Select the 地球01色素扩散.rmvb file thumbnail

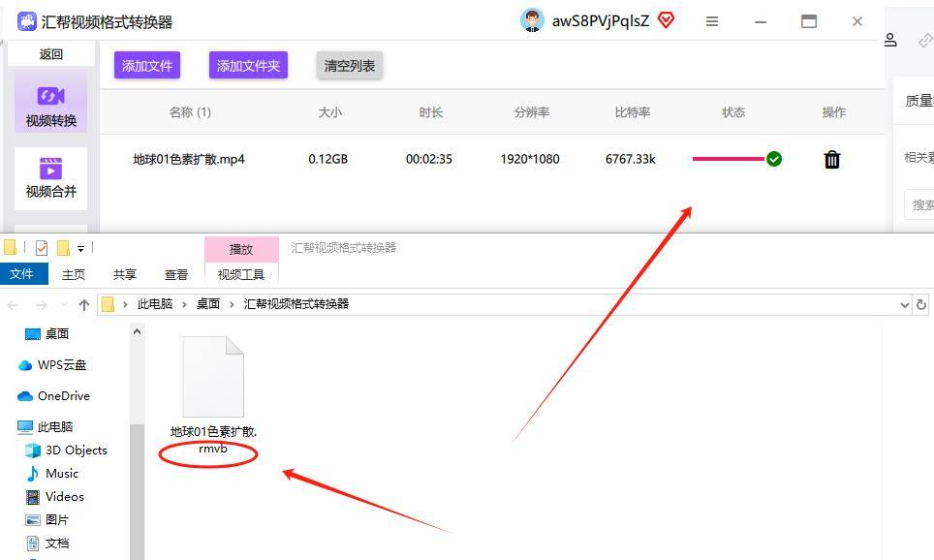click(213, 377)
